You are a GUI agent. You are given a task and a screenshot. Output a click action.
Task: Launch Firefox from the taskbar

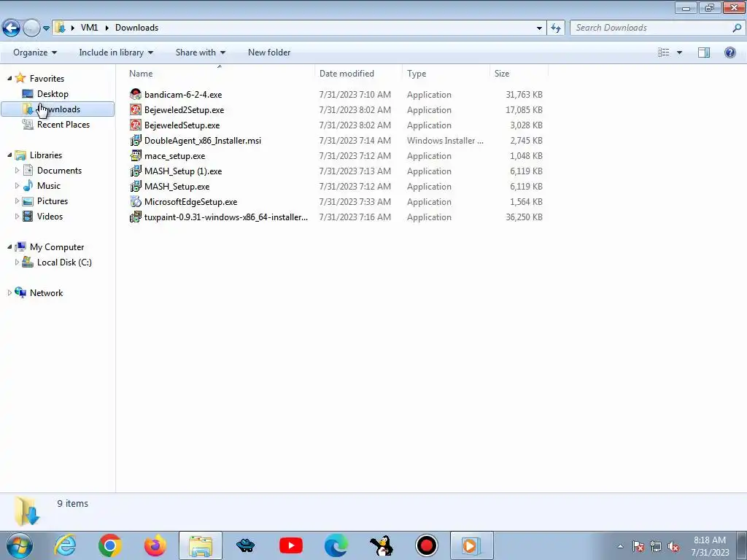[x=155, y=545]
